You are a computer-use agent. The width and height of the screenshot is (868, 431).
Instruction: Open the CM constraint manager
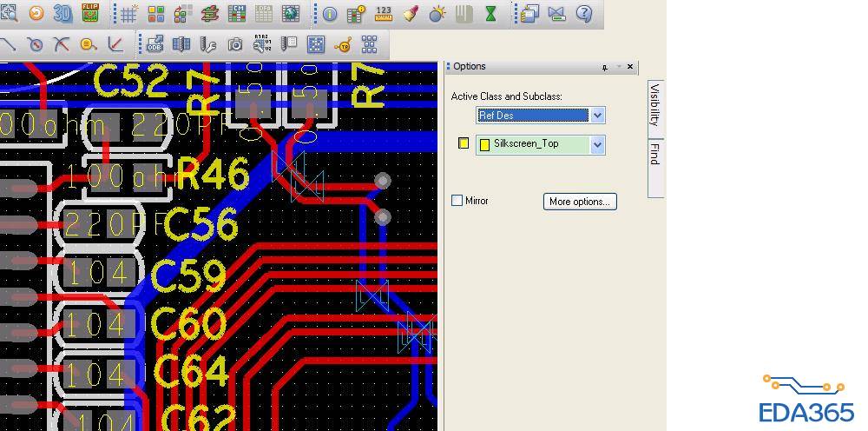click(237, 14)
